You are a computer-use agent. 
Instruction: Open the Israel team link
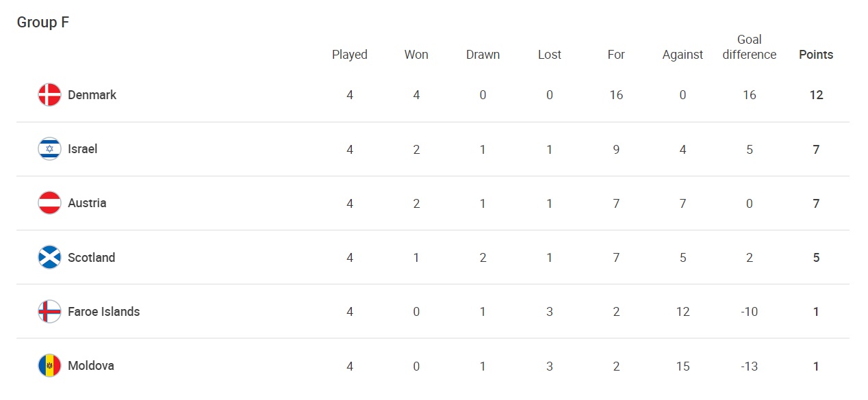82,149
